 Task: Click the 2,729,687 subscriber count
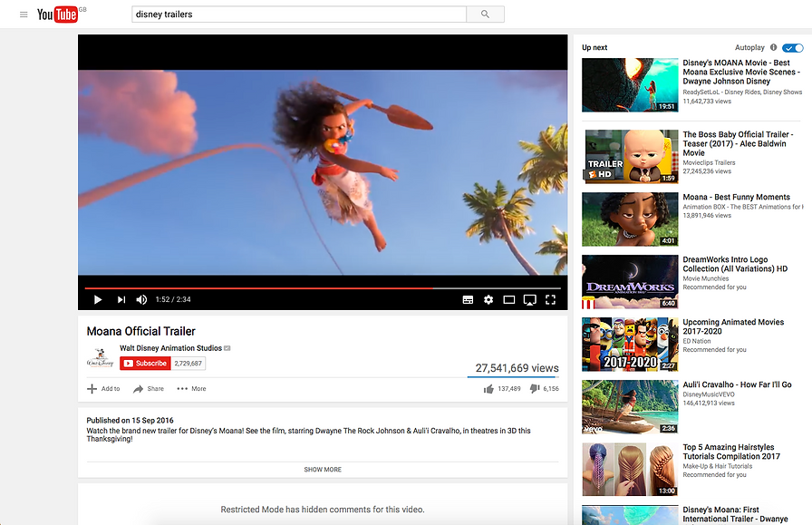[x=188, y=364]
